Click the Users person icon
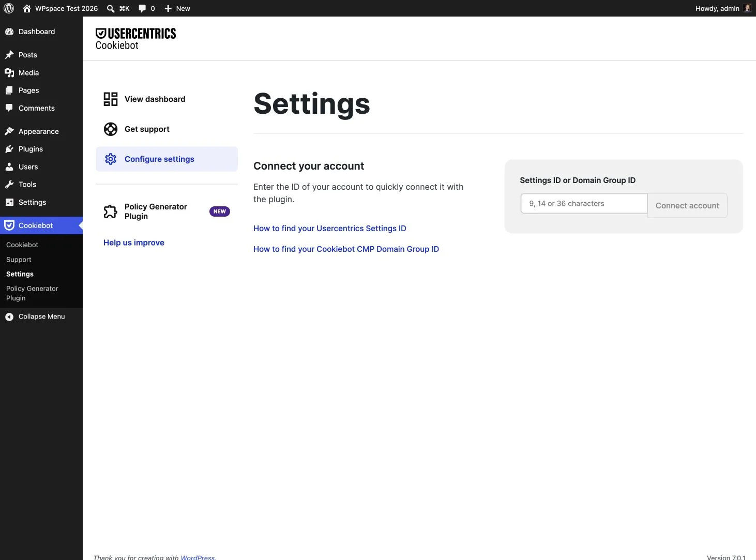 click(x=9, y=167)
